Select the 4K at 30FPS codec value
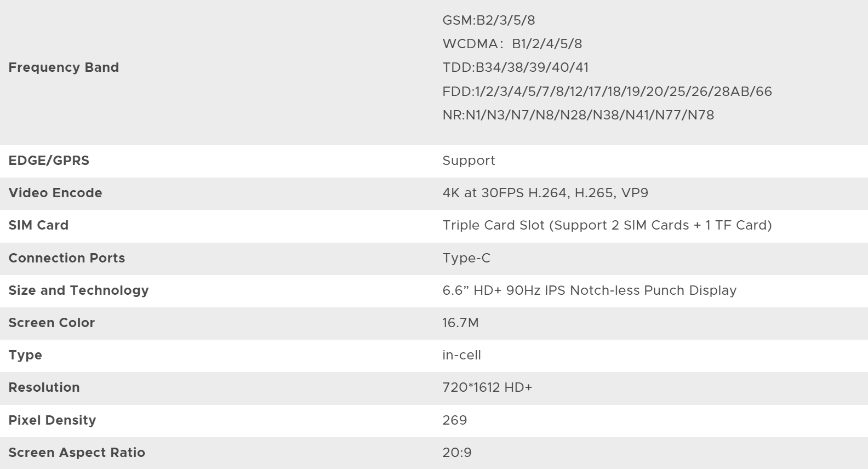This screenshot has height=469, width=868. [545, 193]
